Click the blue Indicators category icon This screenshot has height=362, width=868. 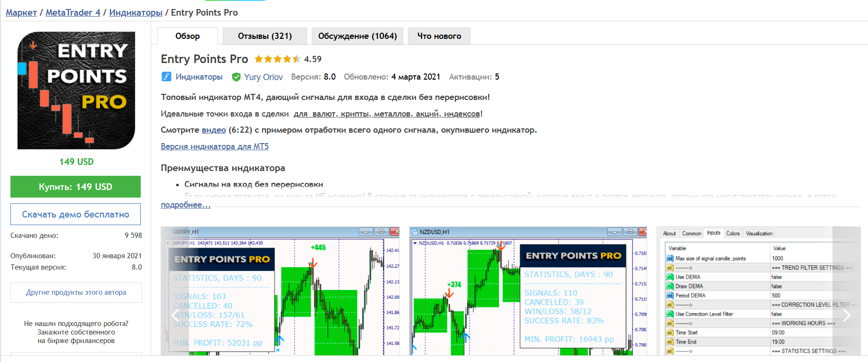[x=166, y=77]
